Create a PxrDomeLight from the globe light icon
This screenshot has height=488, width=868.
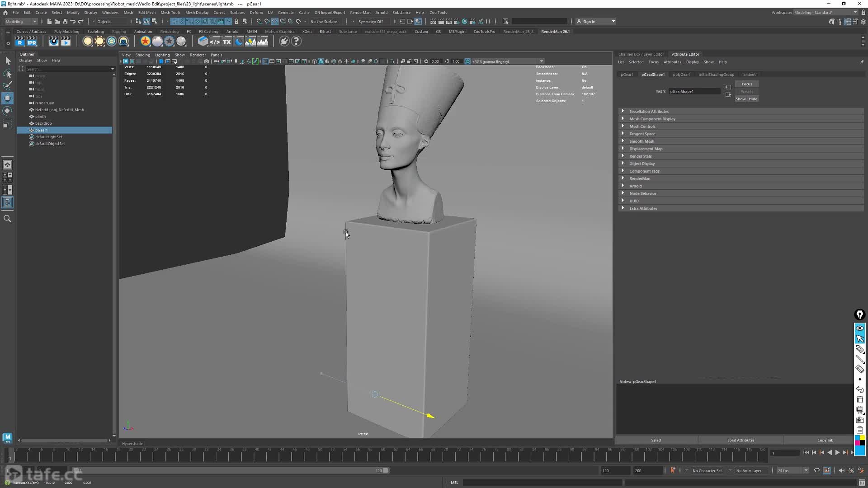tap(112, 42)
